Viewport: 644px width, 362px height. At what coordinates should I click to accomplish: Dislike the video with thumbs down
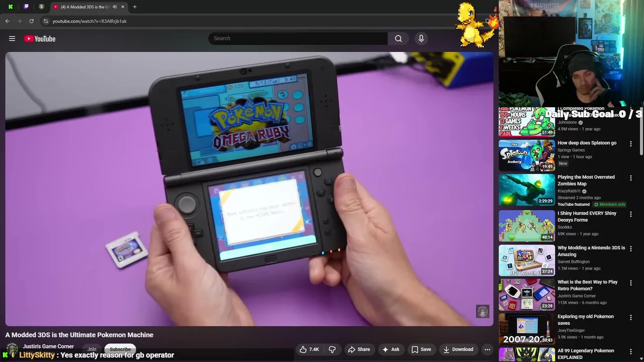(332, 349)
